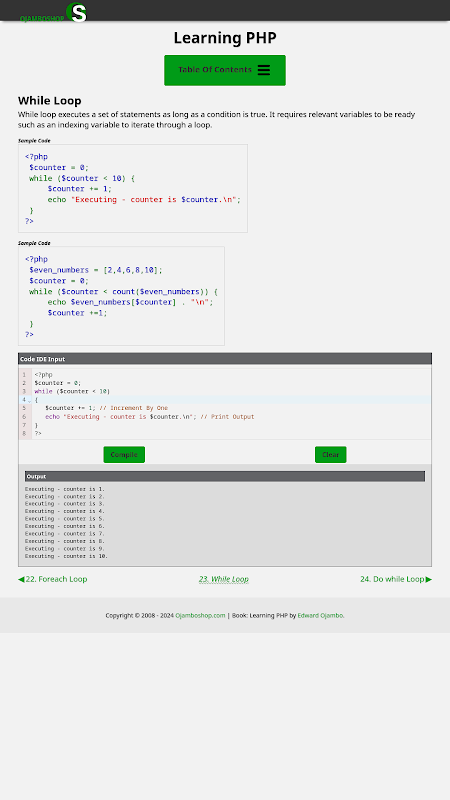Click the 'Output' header bar
This screenshot has height=800, width=450.
[x=225, y=476]
